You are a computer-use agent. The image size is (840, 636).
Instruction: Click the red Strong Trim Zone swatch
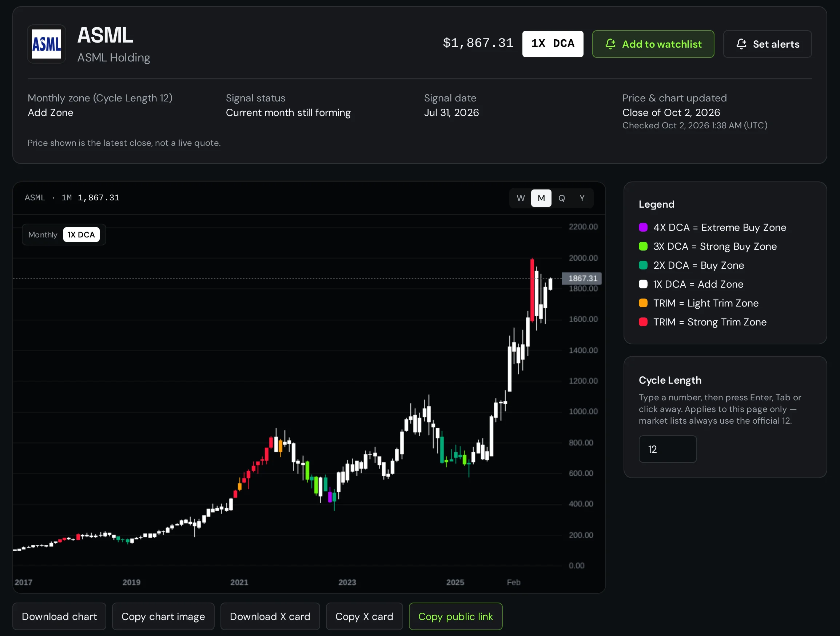pyautogui.click(x=643, y=322)
